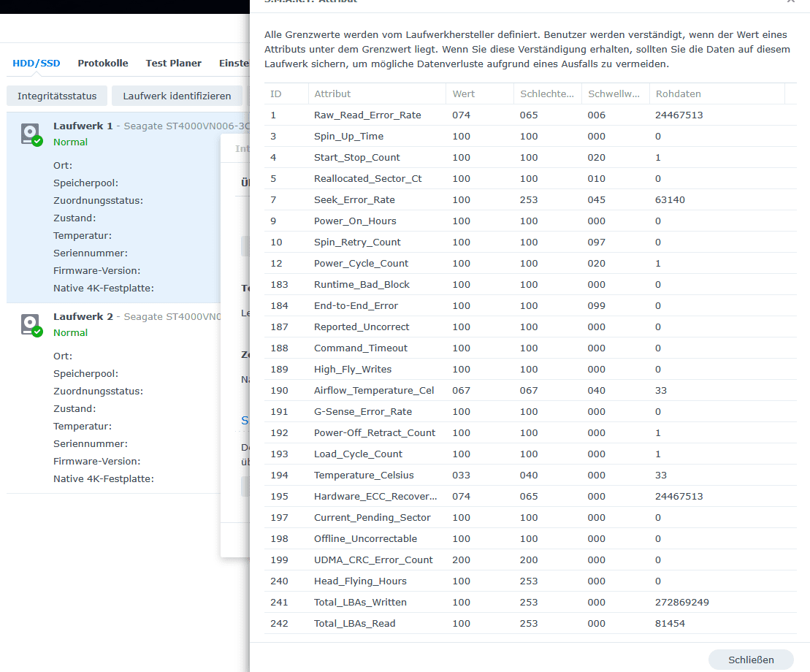The width and height of the screenshot is (810, 672).
Task: Select the Runtime_Bad_Block row
Action: pyautogui.click(x=530, y=284)
